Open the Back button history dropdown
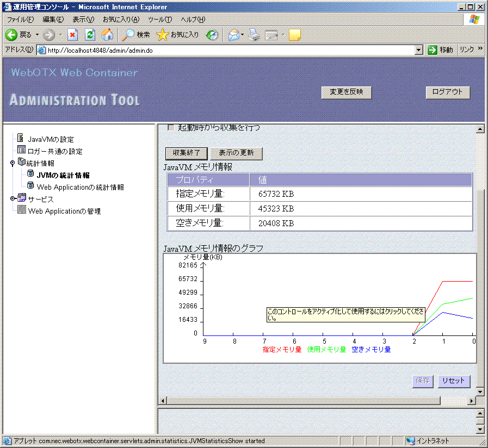This screenshot has height=448, width=488. coord(37,35)
